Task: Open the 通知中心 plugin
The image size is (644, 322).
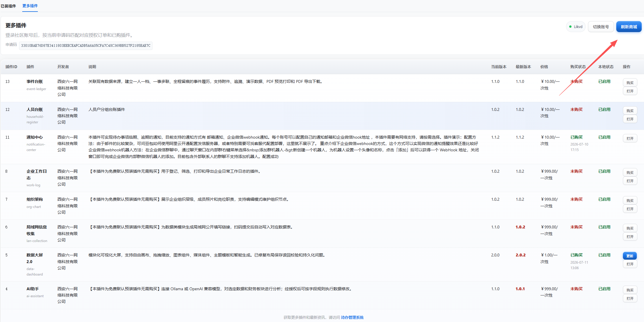Action: click(630, 138)
